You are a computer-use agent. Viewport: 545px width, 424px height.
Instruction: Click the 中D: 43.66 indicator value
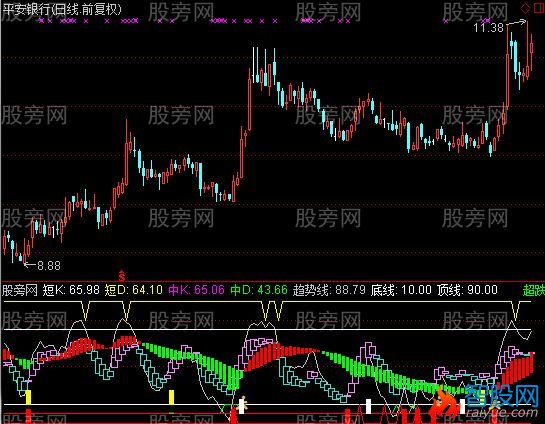click(x=259, y=290)
